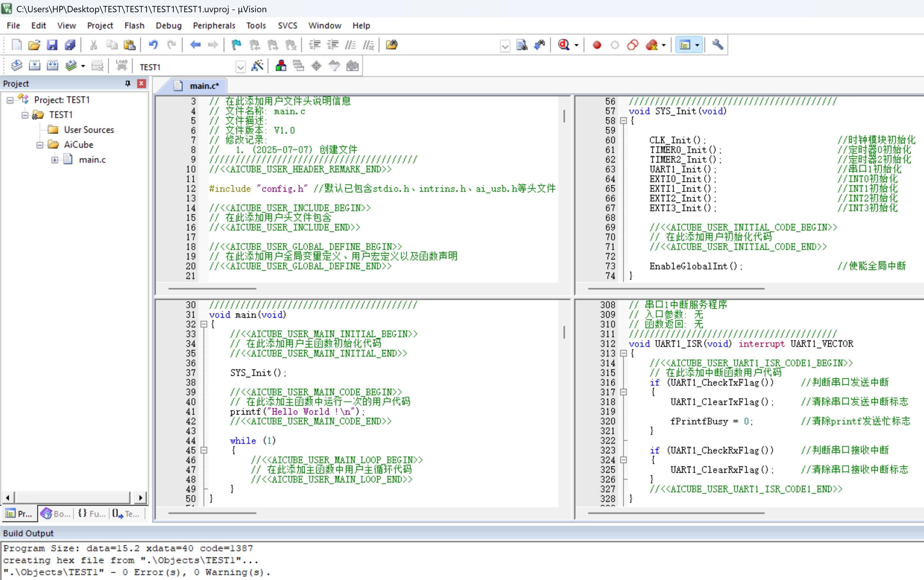Pin the Project panel

(128, 83)
